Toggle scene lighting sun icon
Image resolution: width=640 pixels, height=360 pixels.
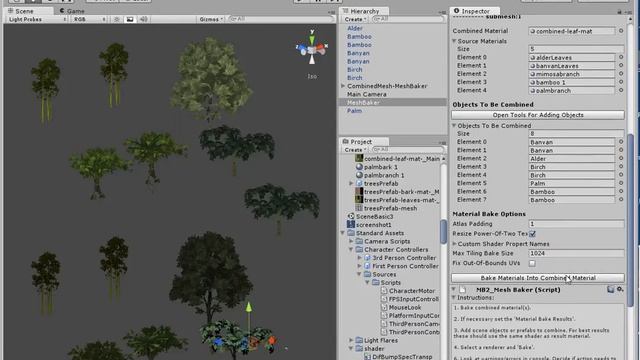(117, 19)
